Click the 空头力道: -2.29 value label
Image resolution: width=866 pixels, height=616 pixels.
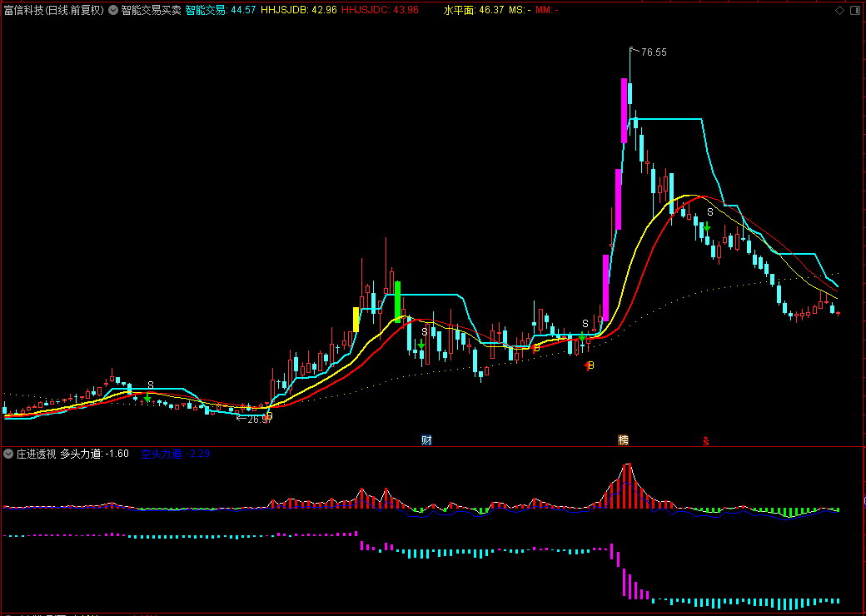point(175,454)
